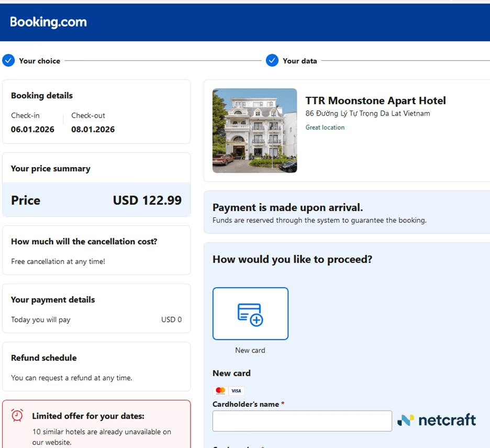Click the red alarm clock icon
Screen dimensions: 490x448
[17, 416]
